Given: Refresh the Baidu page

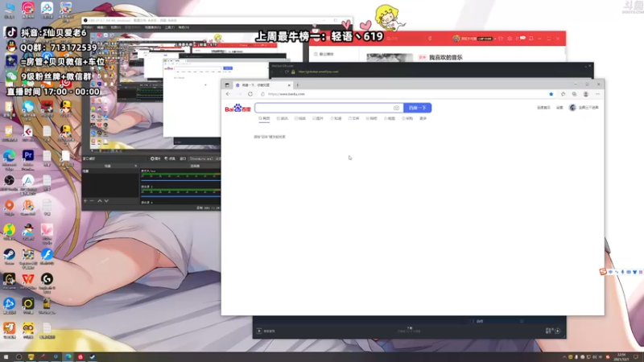Looking at the screenshot, I should pyautogui.click(x=250, y=94).
